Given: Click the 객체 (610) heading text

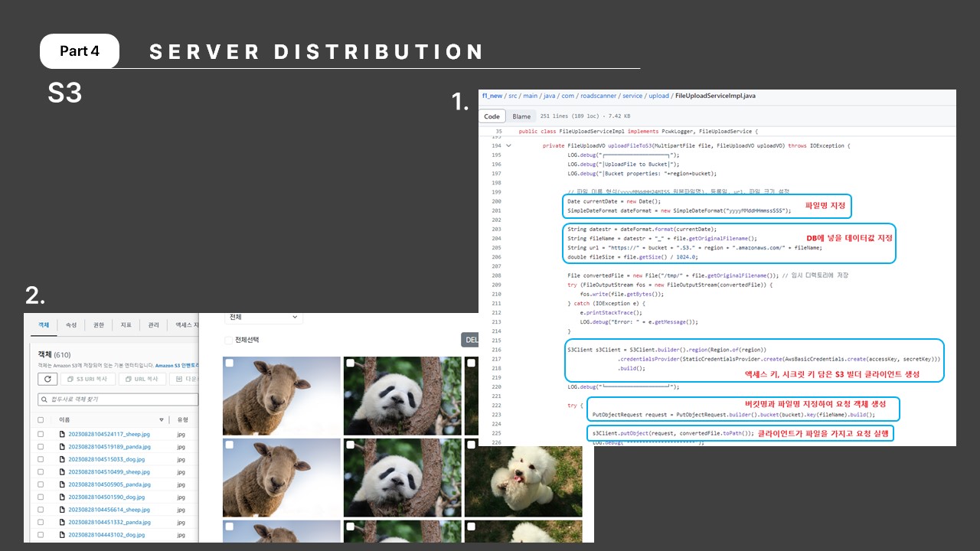Looking at the screenshot, I should tap(54, 354).
